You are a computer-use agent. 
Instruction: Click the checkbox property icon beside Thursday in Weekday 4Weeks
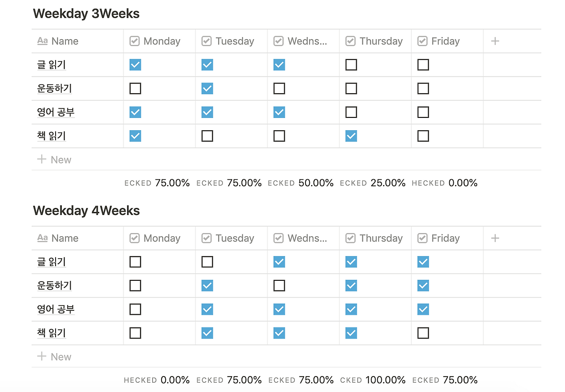coord(350,238)
